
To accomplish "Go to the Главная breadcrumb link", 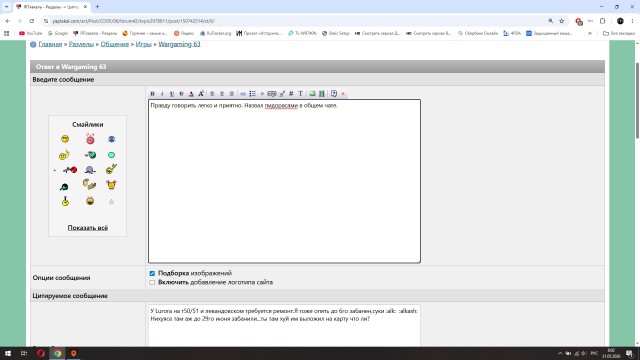I will (x=50, y=44).
